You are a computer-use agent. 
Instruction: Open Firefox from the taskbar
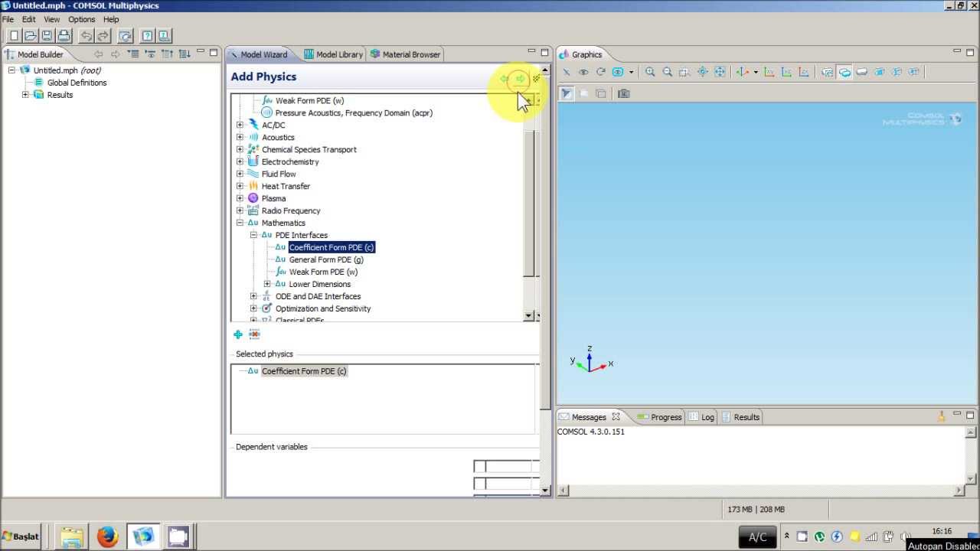point(107,536)
